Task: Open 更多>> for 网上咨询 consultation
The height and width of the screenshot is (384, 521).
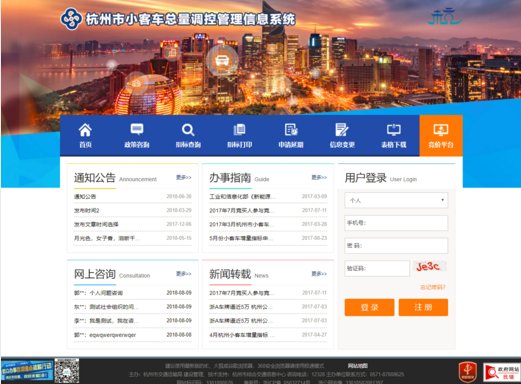Action: pos(184,274)
